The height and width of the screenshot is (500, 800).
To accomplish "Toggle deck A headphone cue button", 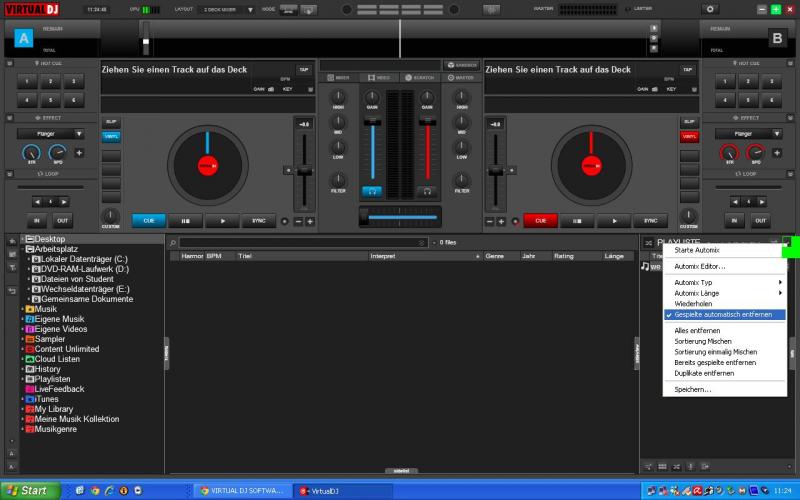I will click(372, 191).
